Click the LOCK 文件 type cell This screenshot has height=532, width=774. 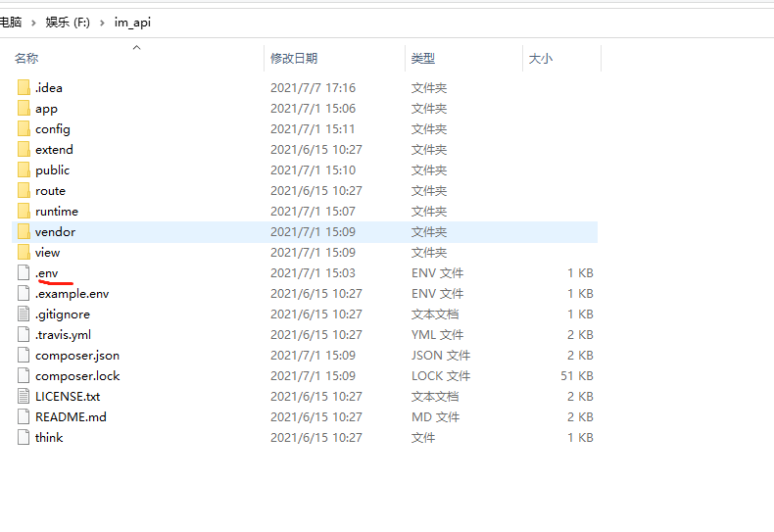(441, 376)
